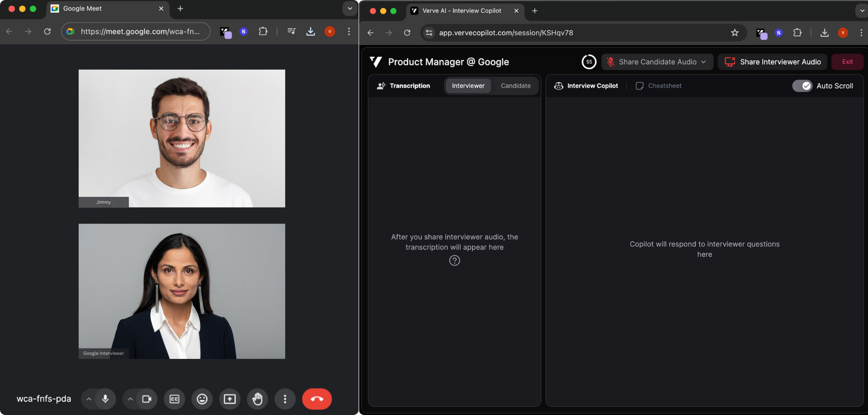Open S extension icon in Verve window

778,33
